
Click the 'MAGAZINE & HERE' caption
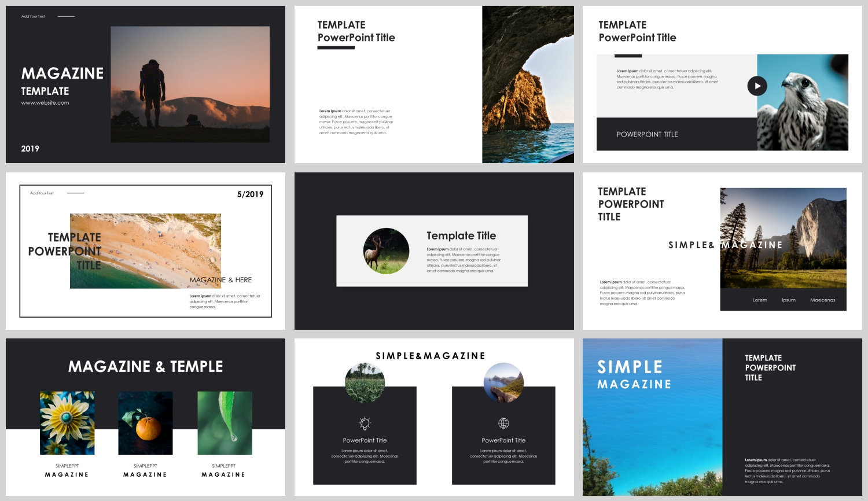tap(220, 280)
